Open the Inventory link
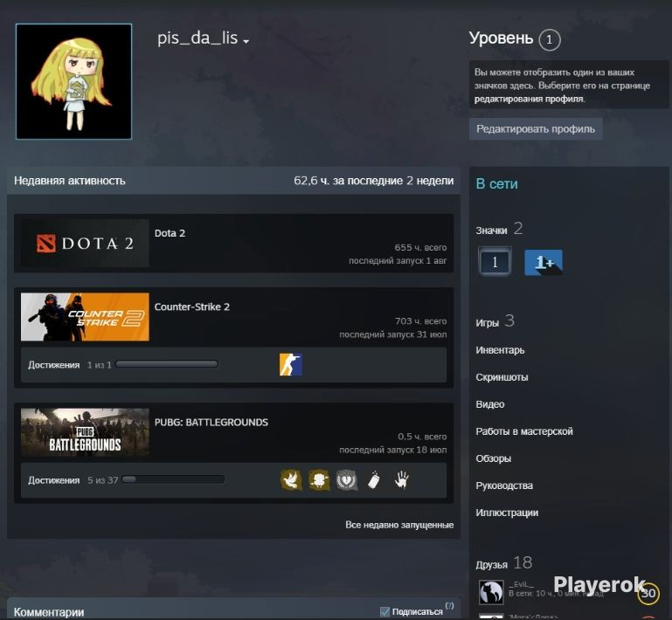Viewport: 672px width, 620px height. tap(500, 350)
